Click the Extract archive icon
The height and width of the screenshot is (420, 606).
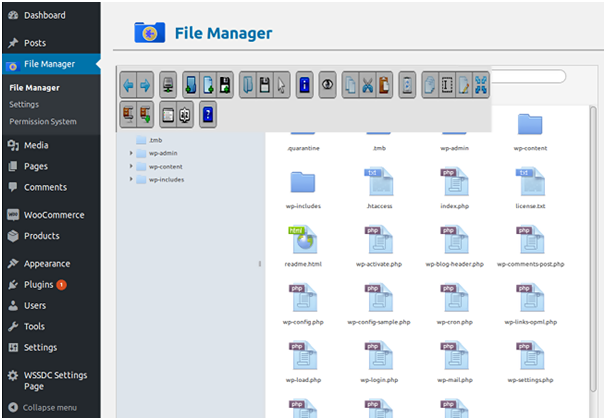pyautogui.click(x=128, y=114)
